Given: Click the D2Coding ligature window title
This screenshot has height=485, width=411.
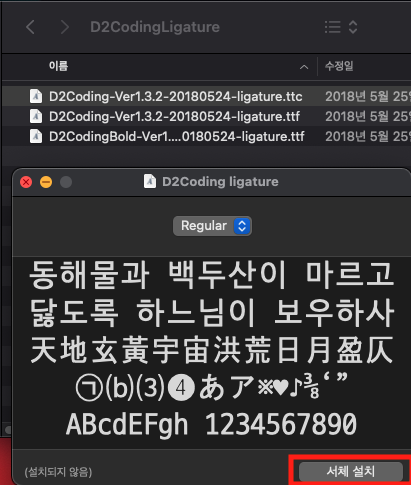Looking at the screenshot, I should point(220,182).
